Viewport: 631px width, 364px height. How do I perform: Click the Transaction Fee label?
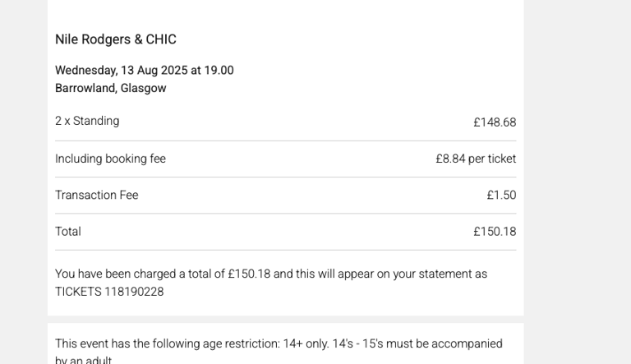(x=97, y=195)
